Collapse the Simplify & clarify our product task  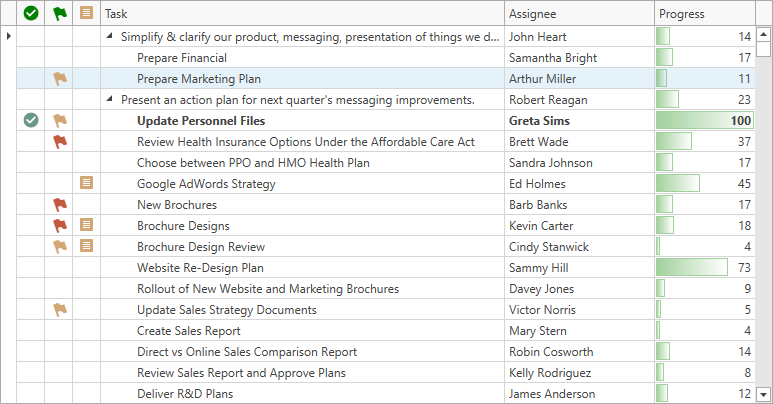(x=109, y=36)
